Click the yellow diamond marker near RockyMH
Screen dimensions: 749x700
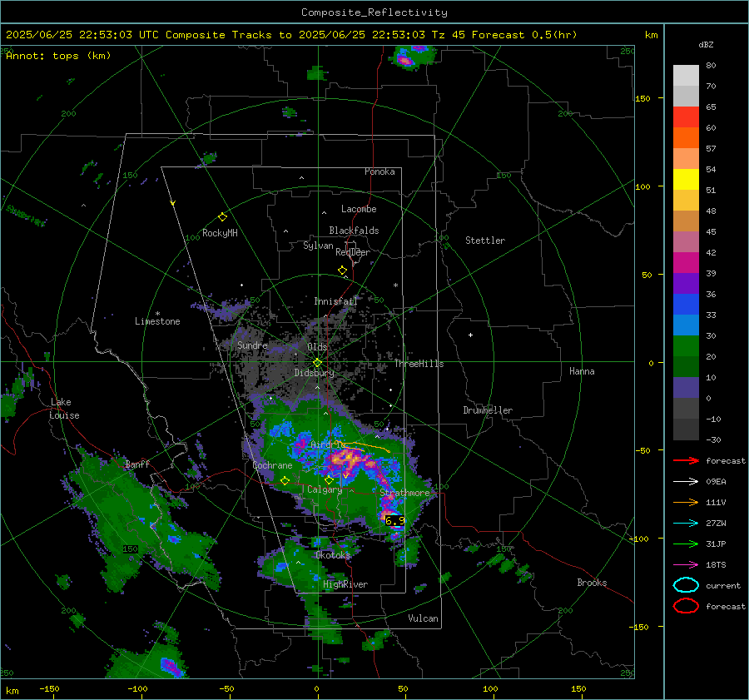point(222,217)
